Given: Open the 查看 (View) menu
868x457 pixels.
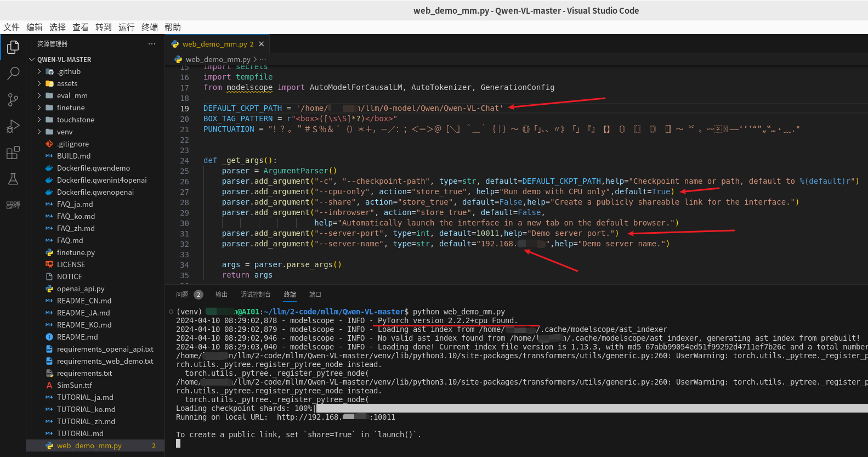Looking at the screenshot, I should coord(81,27).
